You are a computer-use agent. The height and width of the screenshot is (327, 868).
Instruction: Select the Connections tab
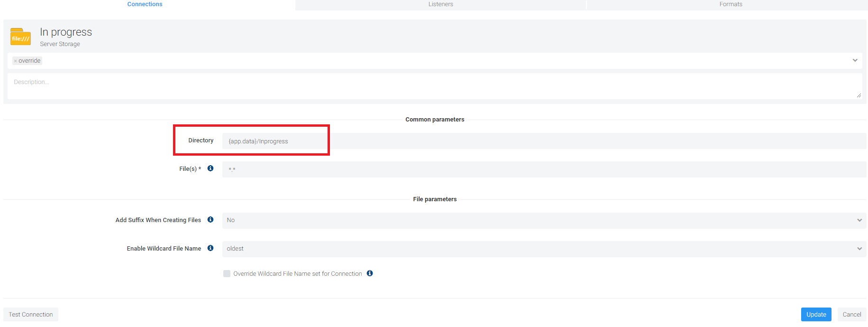[x=145, y=4]
